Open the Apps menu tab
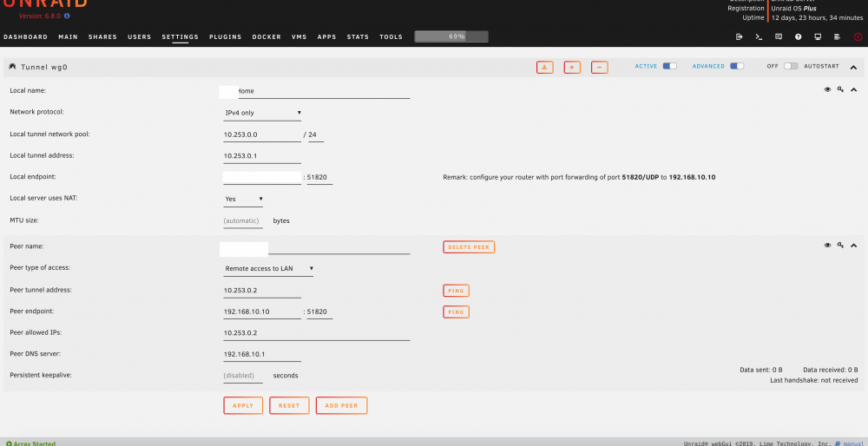The height and width of the screenshot is (446, 868). point(326,37)
